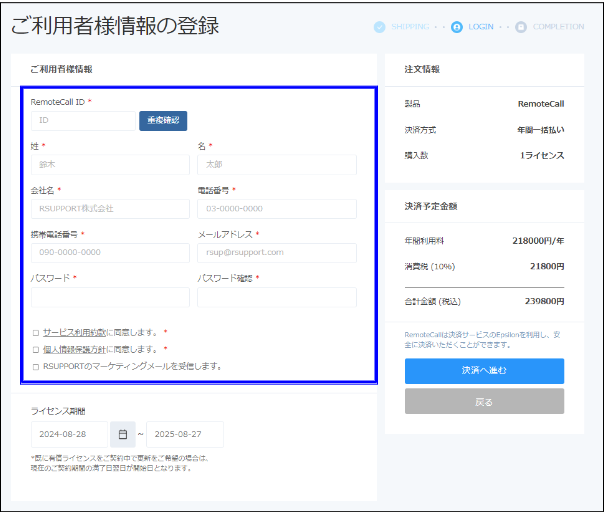Select the 電話番号 input field
604x512 pixels.
click(x=277, y=209)
